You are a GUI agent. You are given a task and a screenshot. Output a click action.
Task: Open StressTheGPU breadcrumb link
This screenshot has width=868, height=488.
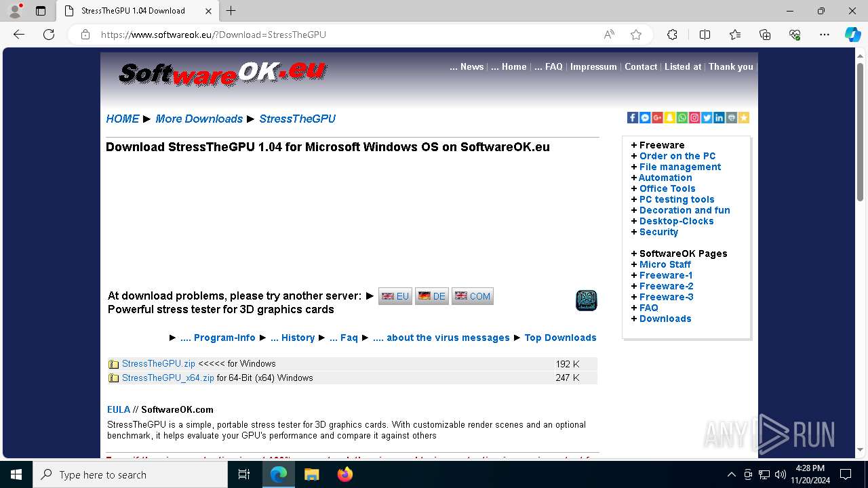click(x=297, y=119)
